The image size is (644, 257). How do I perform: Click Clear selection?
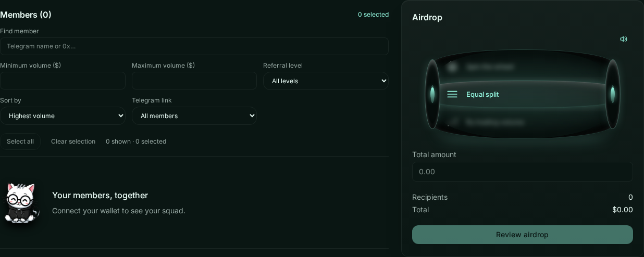click(x=73, y=142)
